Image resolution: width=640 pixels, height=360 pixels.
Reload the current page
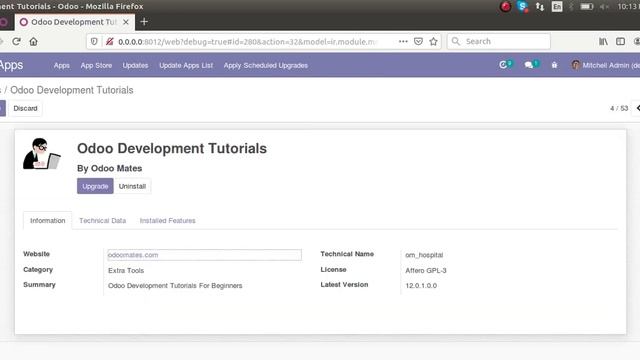16,42
